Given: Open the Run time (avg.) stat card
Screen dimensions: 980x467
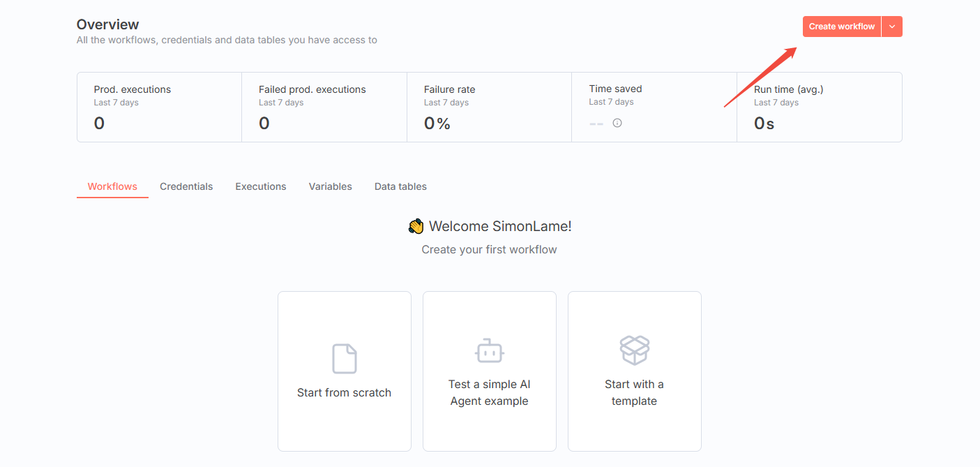Looking at the screenshot, I should [819, 108].
